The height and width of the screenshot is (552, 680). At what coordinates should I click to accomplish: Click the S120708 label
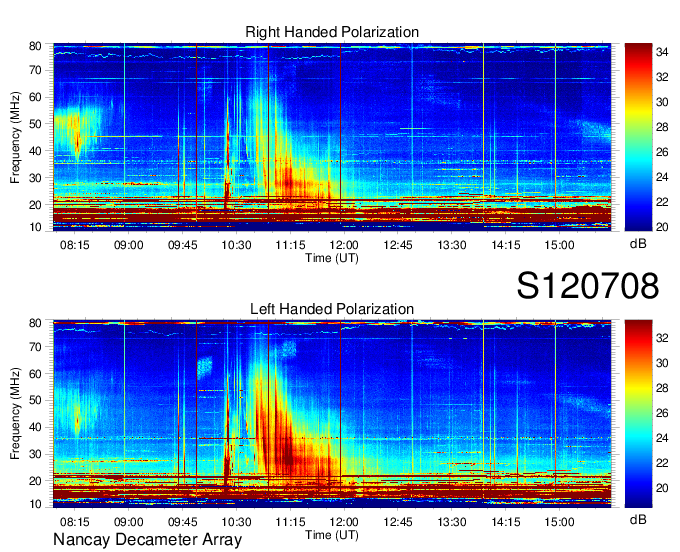pyautogui.click(x=588, y=286)
